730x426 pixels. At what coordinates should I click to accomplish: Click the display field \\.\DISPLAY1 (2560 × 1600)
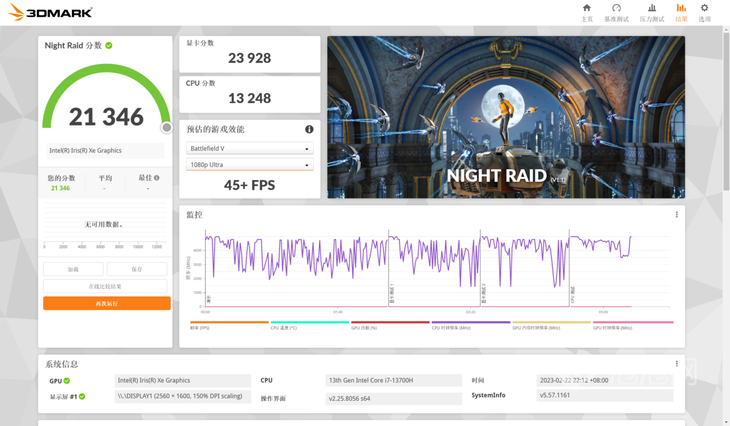(x=182, y=396)
